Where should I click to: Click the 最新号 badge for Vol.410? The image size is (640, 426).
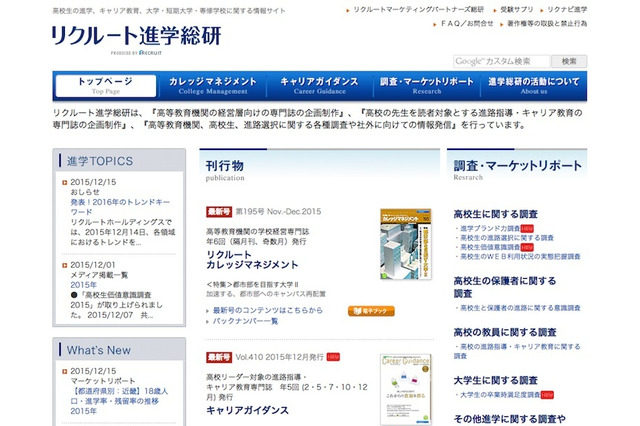click(219, 357)
